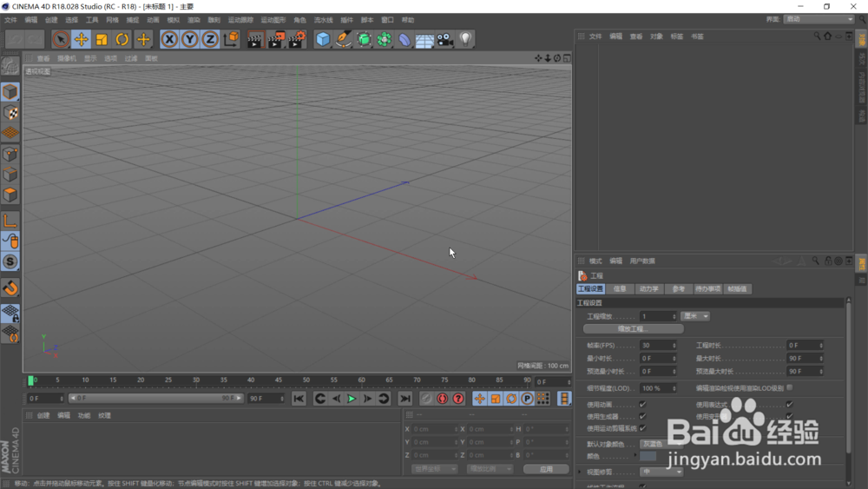The image size is (868, 489).
Task: Switch to the Dynamics tab (动力学)
Action: pos(648,289)
